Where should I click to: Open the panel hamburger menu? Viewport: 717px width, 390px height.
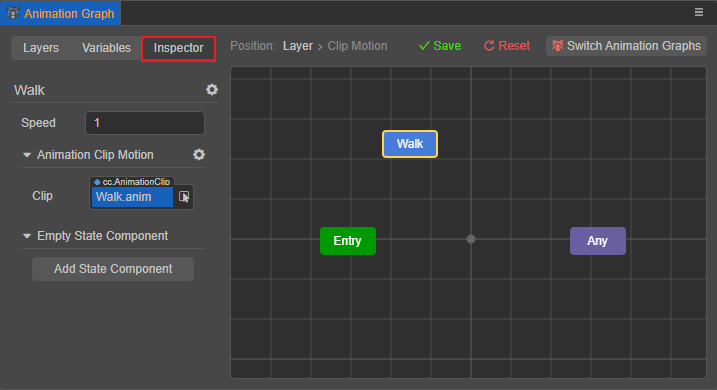tap(699, 12)
